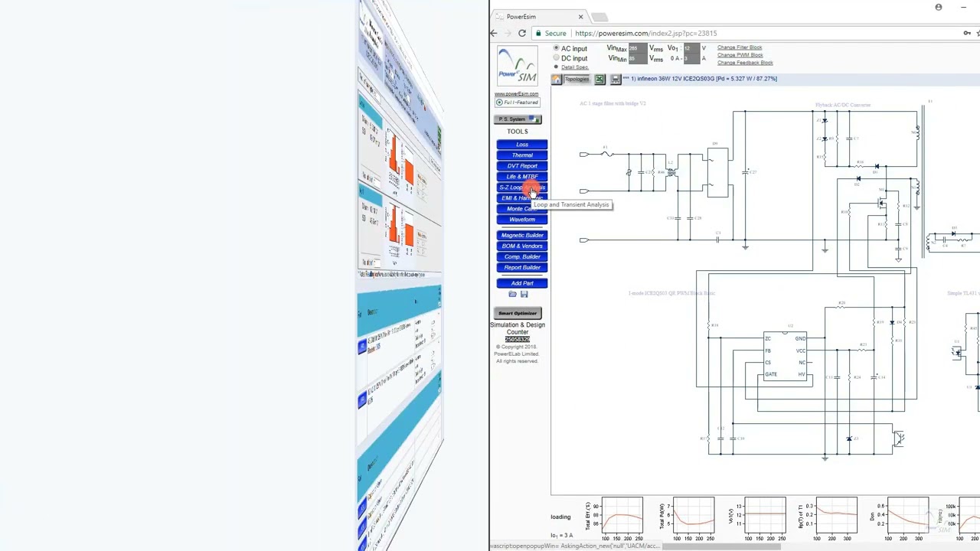The image size is (980, 551).
Task: Launch S-Z Loop Analysis
Action: [x=521, y=187]
